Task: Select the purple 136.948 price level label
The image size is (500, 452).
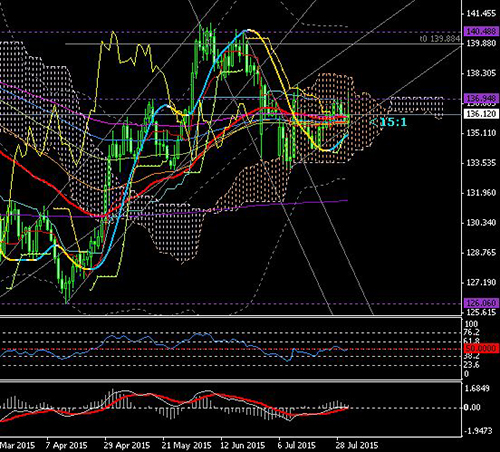Action: tap(481, 98)
